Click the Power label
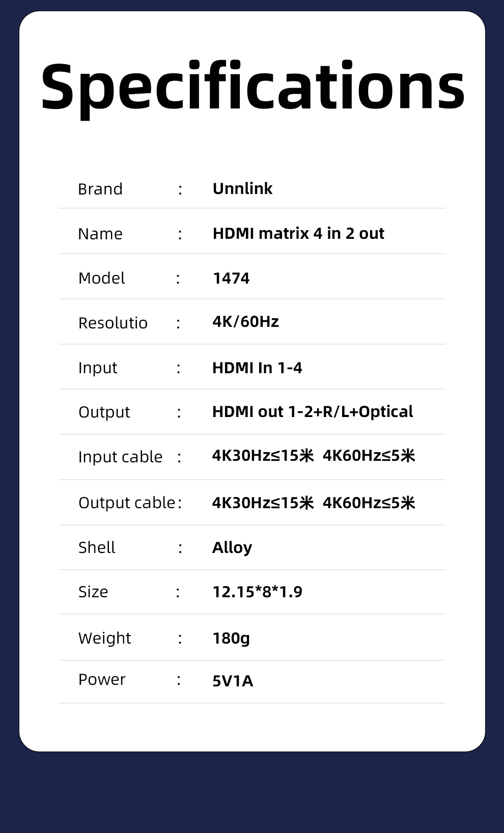The image size is (504, 833). pos(102,679)
